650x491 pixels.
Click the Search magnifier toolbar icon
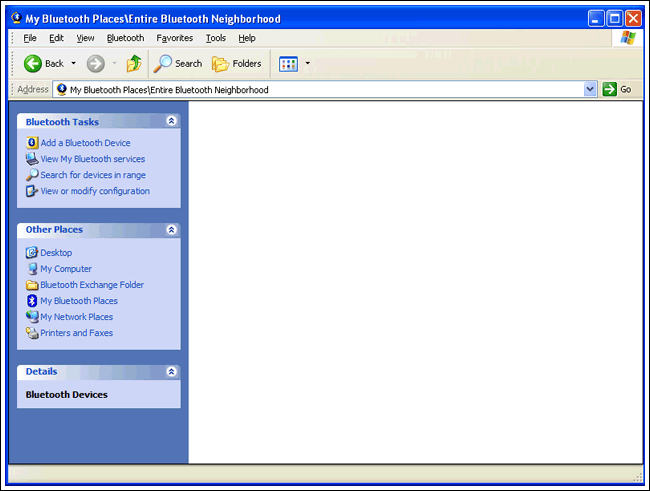[x=162, y=63]
